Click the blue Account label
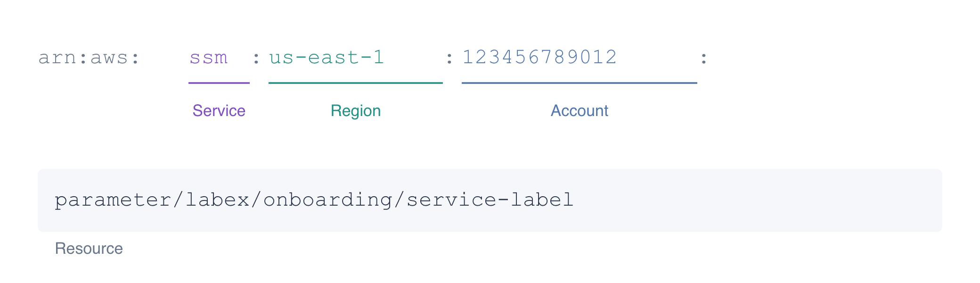The image size is (980, 283). (580, 111)
